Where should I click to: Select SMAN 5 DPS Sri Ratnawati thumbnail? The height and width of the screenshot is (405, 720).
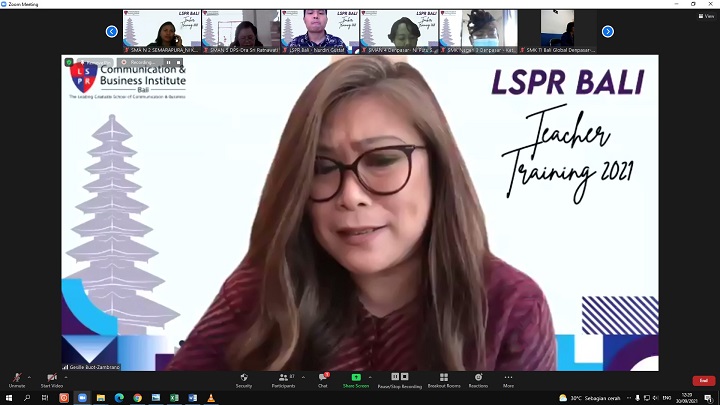pyautogui.click(x=241, y=31)
